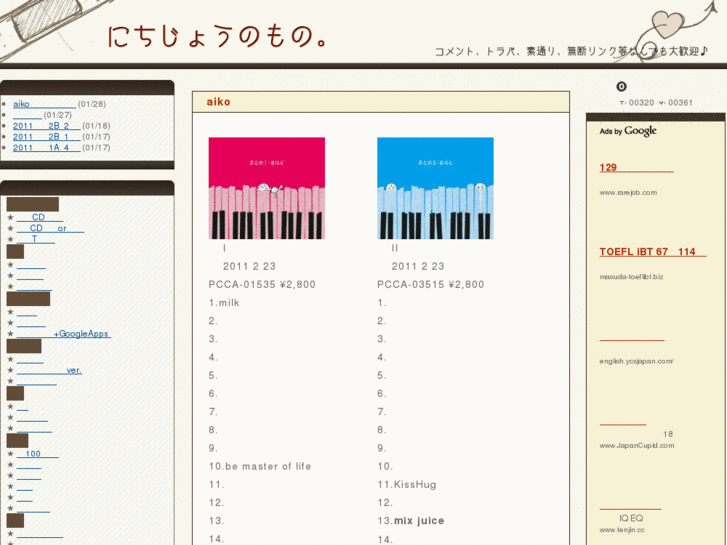
Task: Click the round counter icon above the ads
Action: click(621, 86)
